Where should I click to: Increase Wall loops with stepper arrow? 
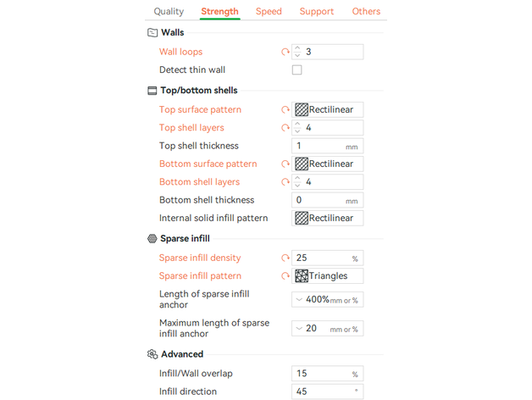[297, 48]
